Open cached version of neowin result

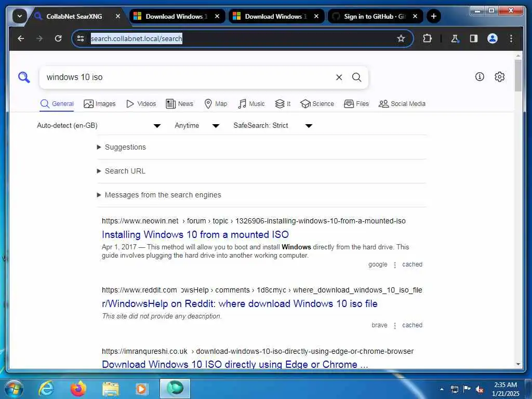click(412, 264)
